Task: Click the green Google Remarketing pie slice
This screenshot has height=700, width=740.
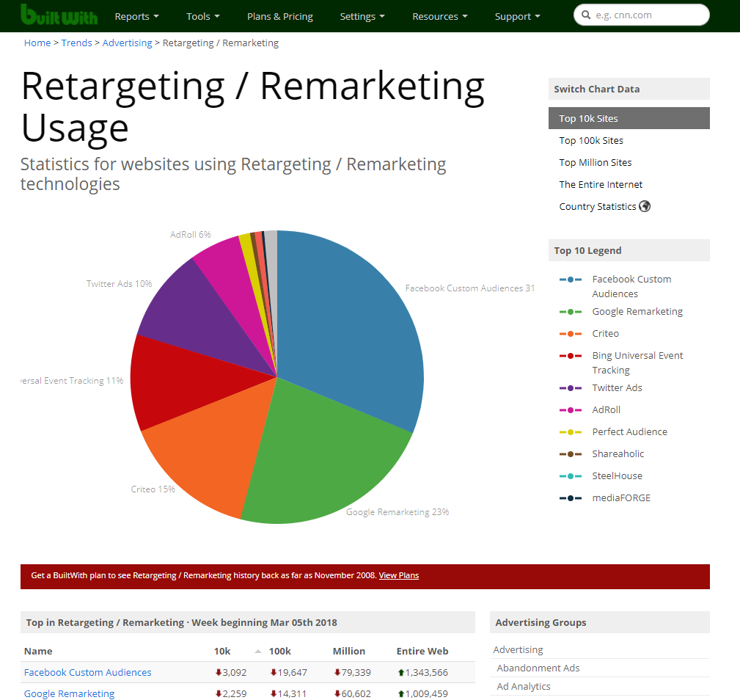Action: [321, 458]
